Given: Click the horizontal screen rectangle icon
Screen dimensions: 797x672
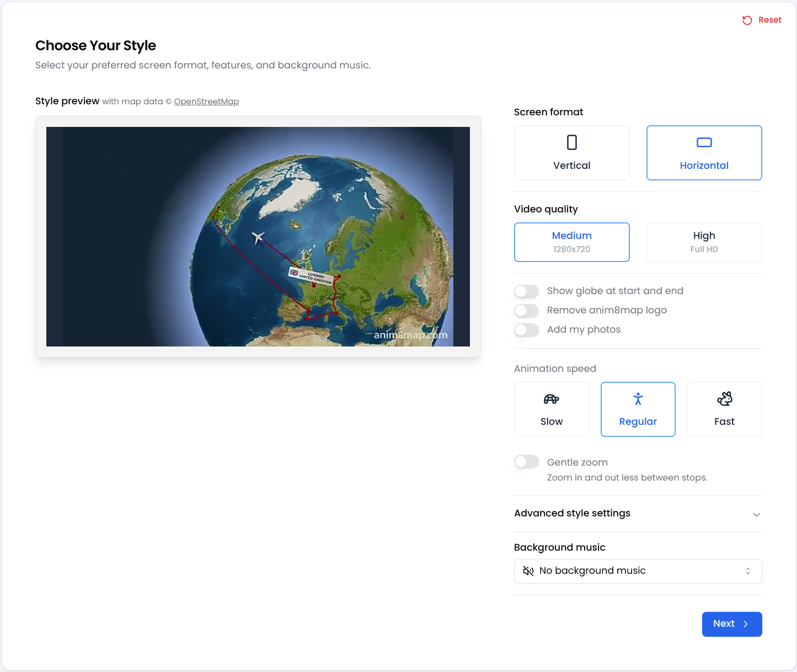Looking at the screenshot, I should (704, 142).
